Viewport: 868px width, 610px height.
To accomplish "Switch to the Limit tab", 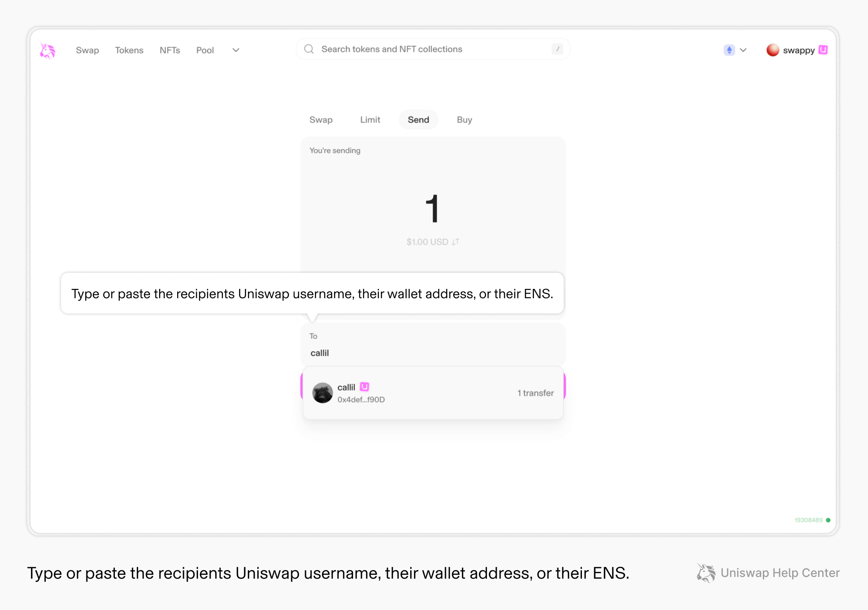I will pyautogui.click(x=370, y=120).
